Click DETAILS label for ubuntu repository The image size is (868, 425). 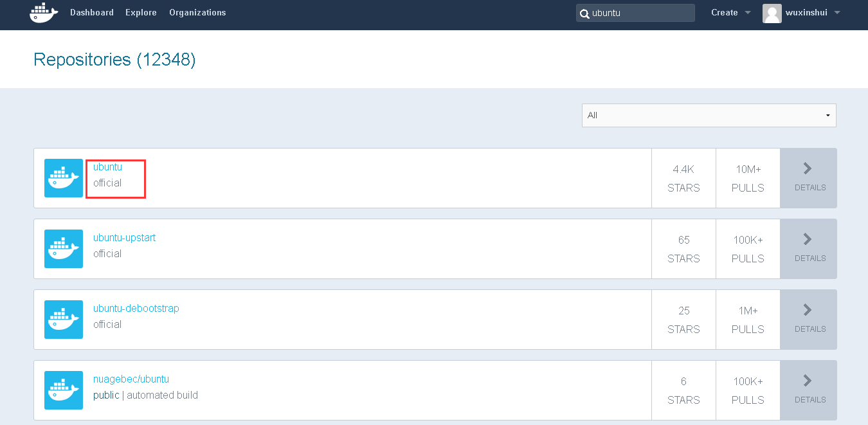[810, 188]
